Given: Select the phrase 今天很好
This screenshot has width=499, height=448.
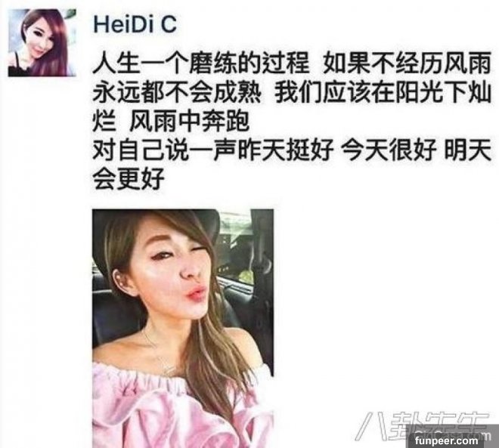Looking at the screenshot, I should pos(389,150).
